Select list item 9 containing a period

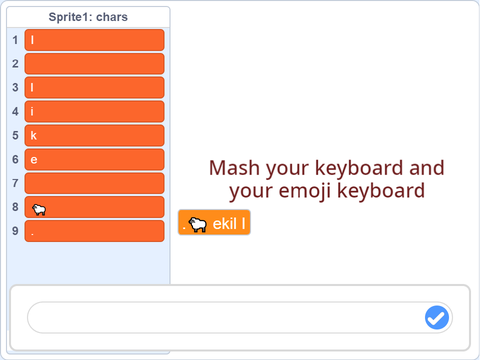click(x=94, y=231)
